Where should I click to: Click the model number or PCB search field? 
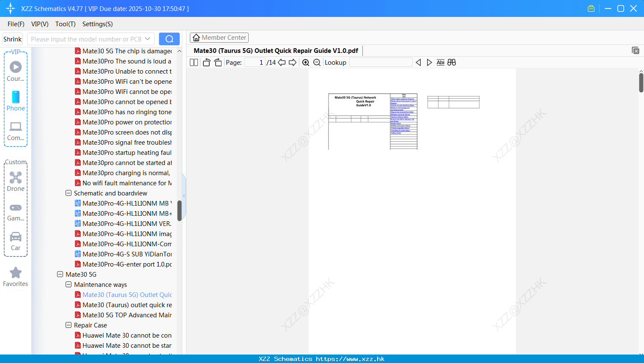(86, 39)
